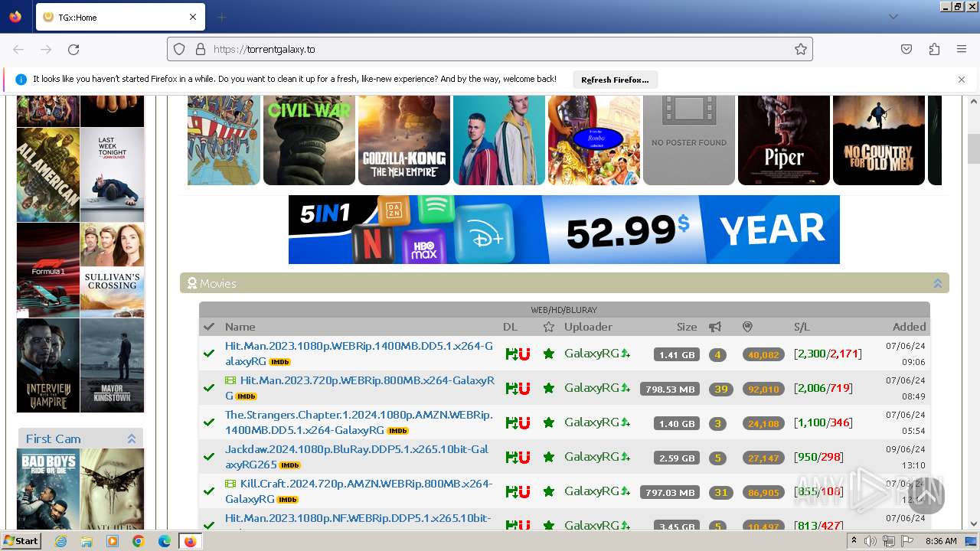
Task: Toggle bookmark star for Hit.Man.2023.1080p.WEBRip.1400MB row
Action: point(548,354)
